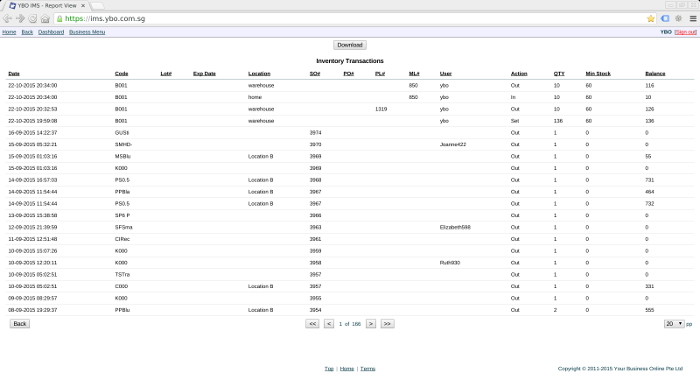Go back with the browser back arrow
Viewport: 700px width, 382px height.
7,19
